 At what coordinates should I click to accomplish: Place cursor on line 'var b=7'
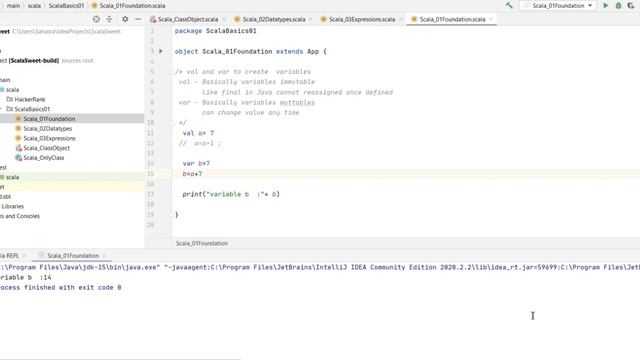(x=196, y=164)
